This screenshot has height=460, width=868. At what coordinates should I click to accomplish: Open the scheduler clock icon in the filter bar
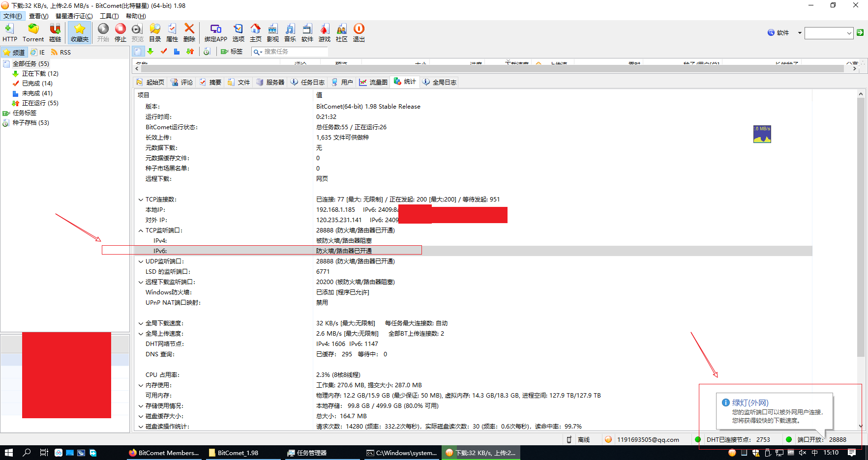[207, 52]
